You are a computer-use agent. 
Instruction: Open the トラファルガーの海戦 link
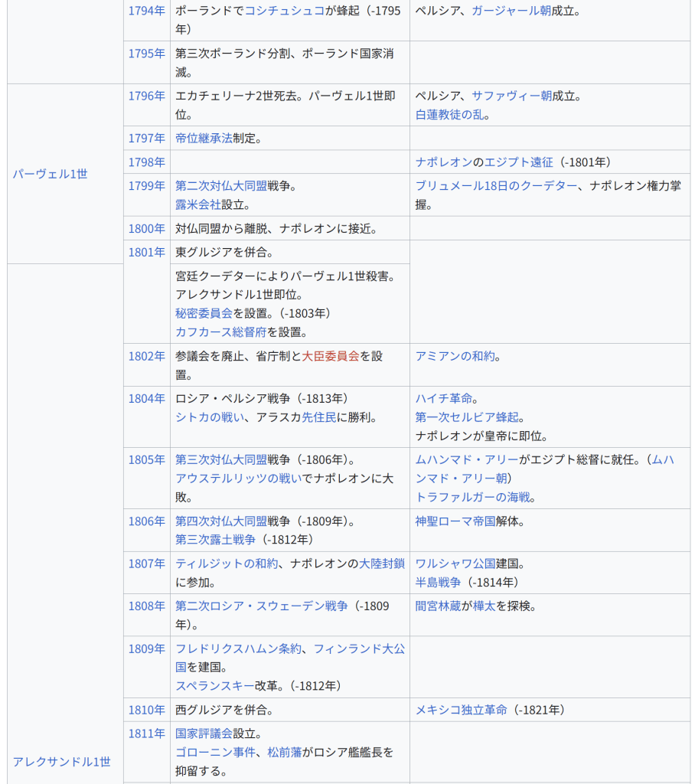(x=472, y=498)
